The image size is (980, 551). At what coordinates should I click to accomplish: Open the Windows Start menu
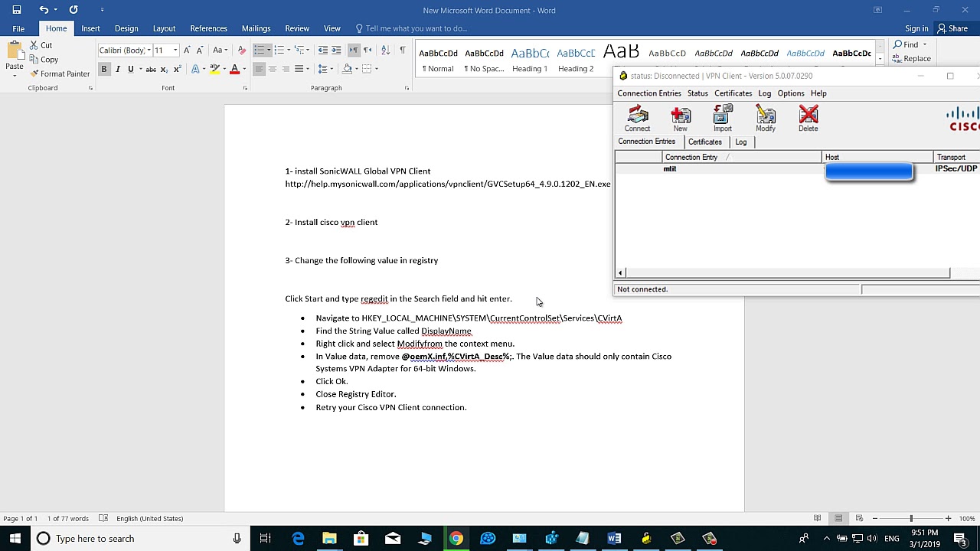pos(15,539)
